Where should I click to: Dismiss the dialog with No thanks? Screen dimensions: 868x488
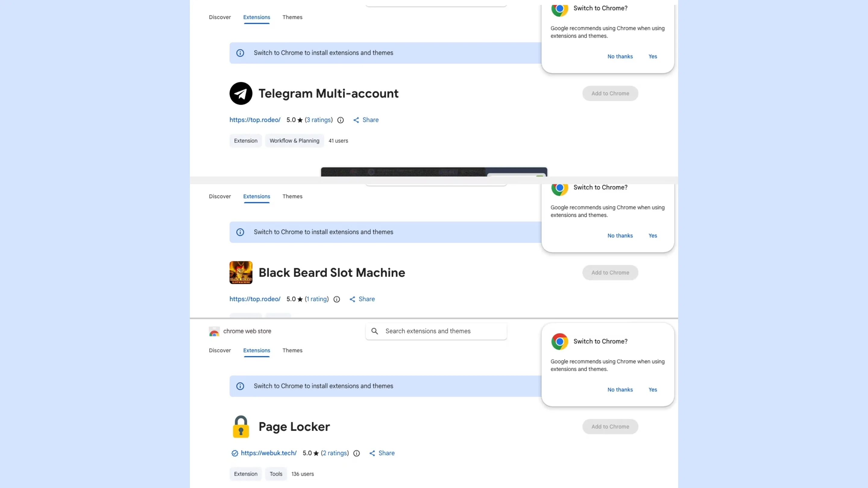[620, 390]
